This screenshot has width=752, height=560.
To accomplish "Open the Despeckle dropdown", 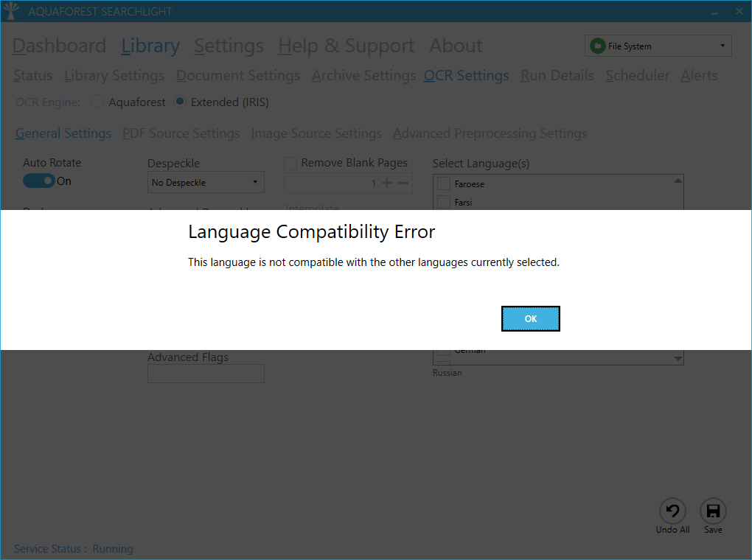I will [x=206, y=182].
